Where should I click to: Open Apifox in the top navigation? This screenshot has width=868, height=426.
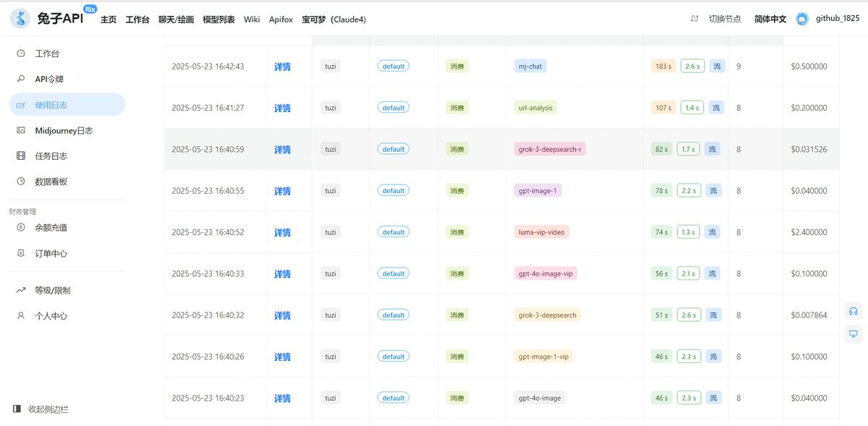(281, 20)
